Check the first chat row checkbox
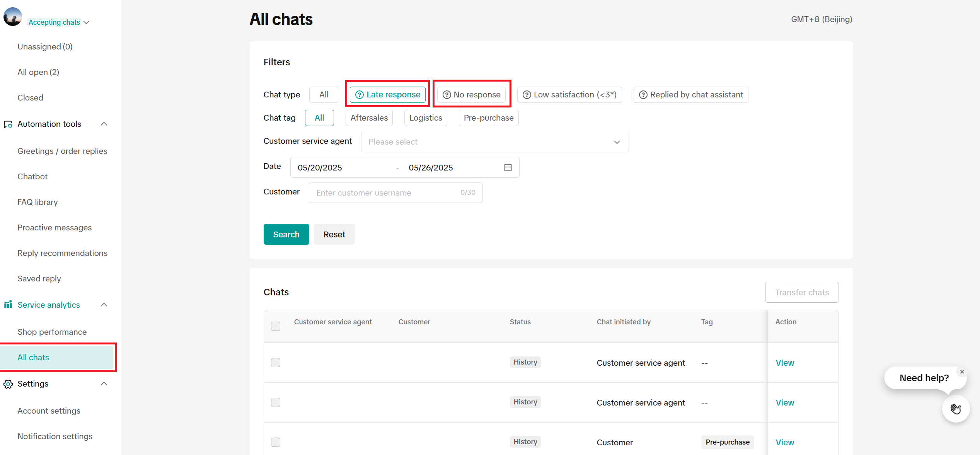This screenshot has height=455, width=980. point(276,363)
